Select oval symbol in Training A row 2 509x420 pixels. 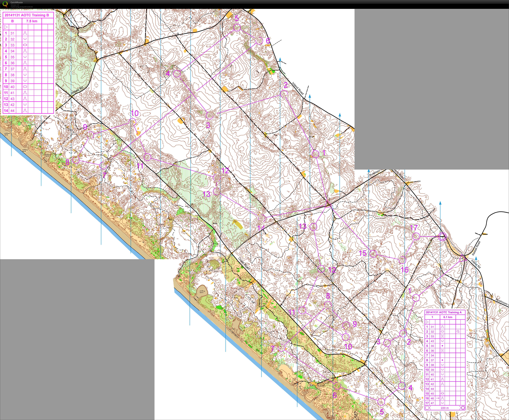(442, 331)
